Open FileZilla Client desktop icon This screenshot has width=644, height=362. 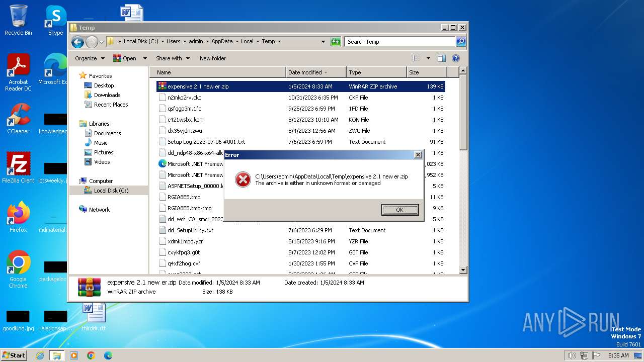[18, 168]
